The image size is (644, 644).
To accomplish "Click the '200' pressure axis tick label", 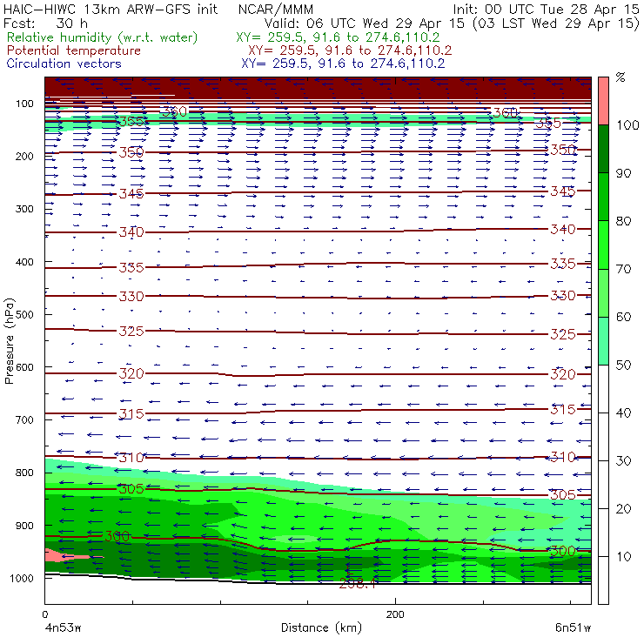I will pyautogui.click(x=24, y=156).
